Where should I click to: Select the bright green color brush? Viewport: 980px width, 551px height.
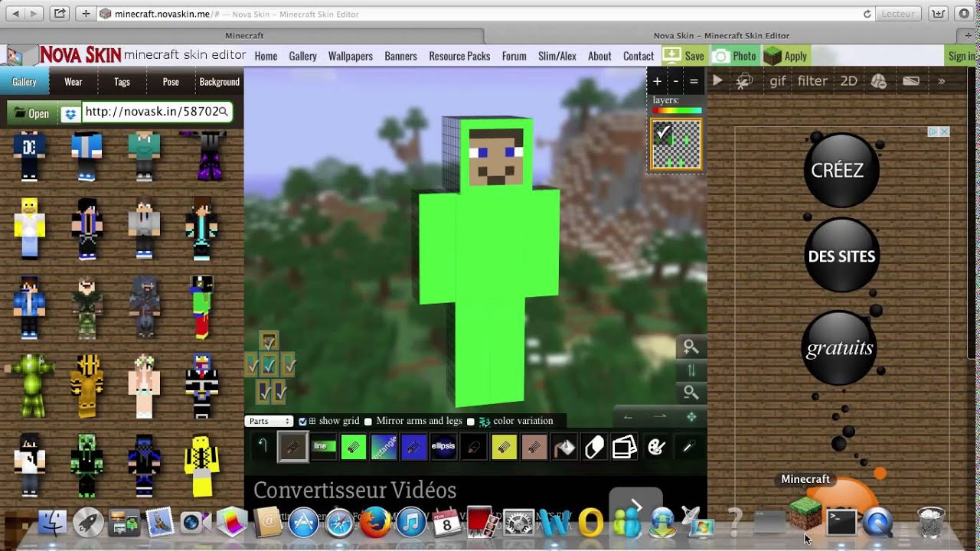coord(353,447)
